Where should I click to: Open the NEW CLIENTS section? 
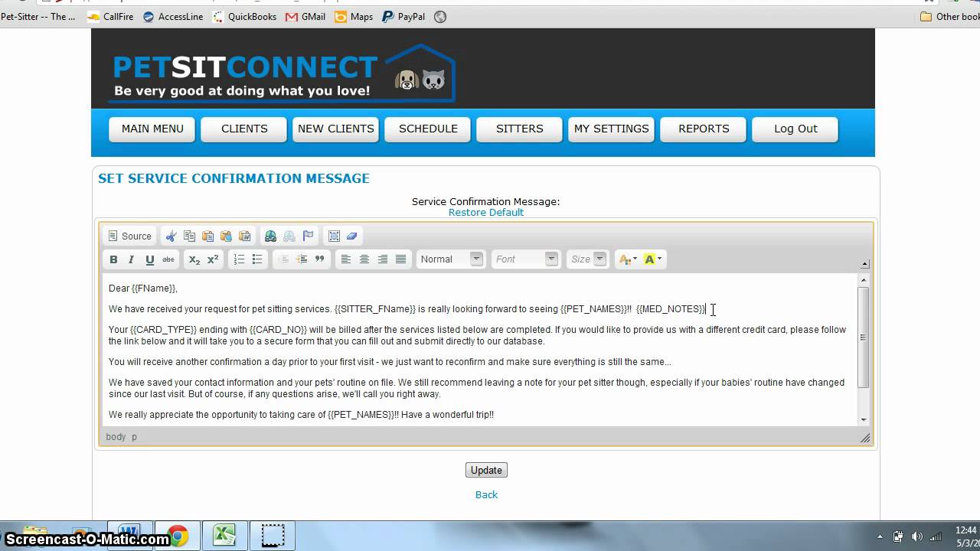[x=336, y=129]
